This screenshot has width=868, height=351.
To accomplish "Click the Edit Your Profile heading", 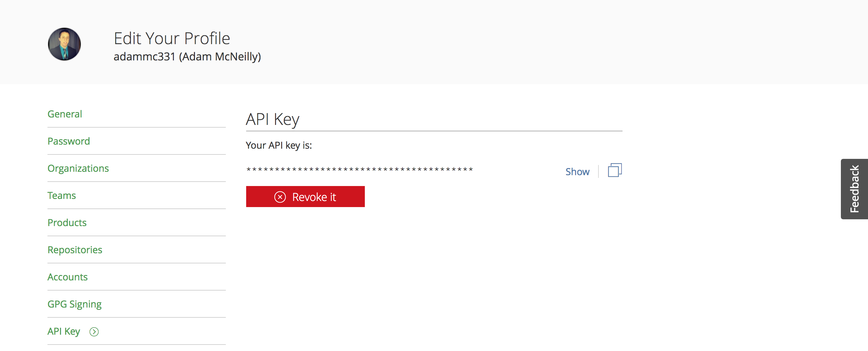I will point(172,38).
